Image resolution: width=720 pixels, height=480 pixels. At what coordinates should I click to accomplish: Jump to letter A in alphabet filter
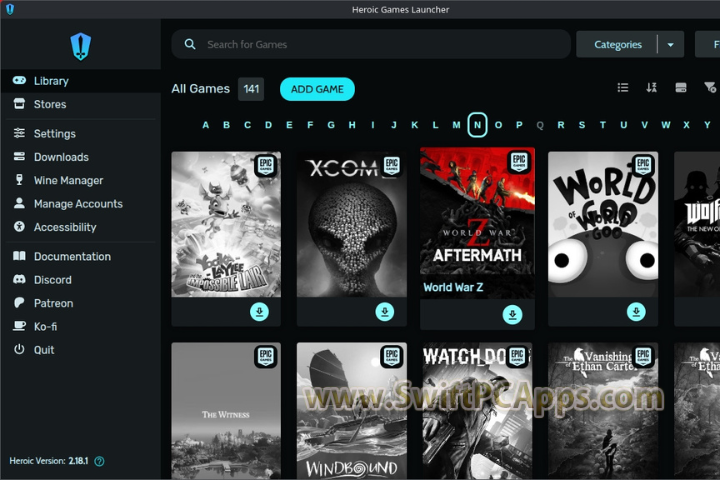(206, 125)
